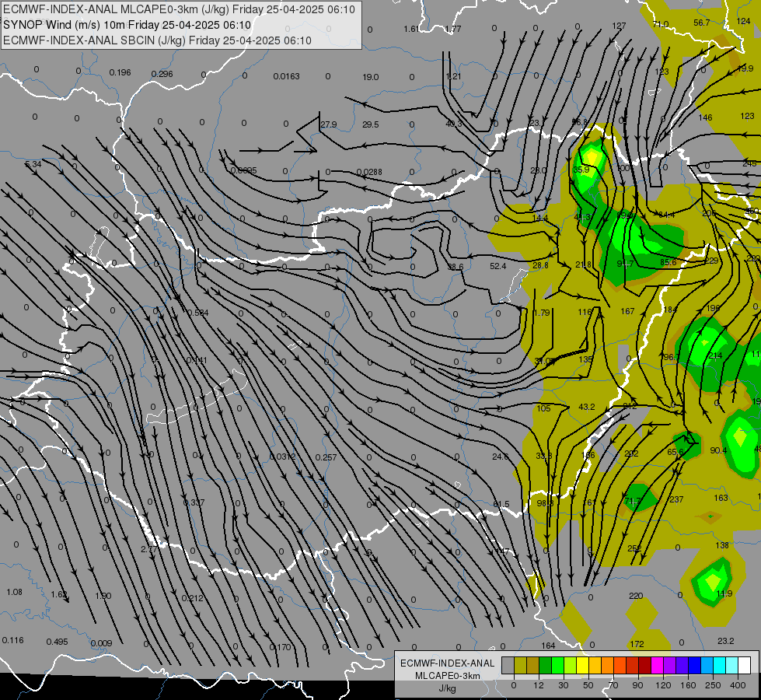
Task: Click the 400 tick label in legend
Action: 738,685
